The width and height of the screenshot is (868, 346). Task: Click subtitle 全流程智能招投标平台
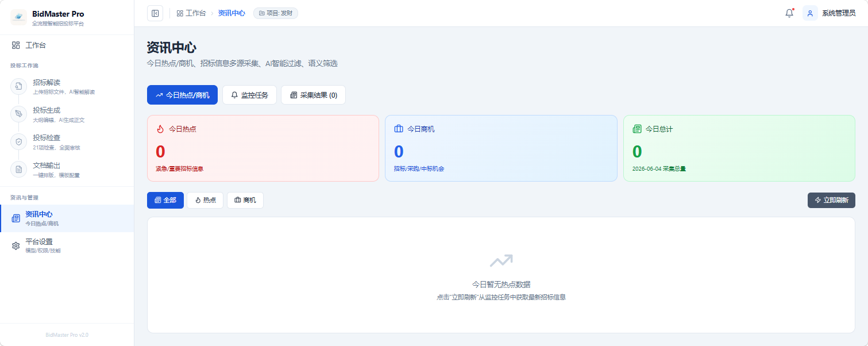(58, 24)
